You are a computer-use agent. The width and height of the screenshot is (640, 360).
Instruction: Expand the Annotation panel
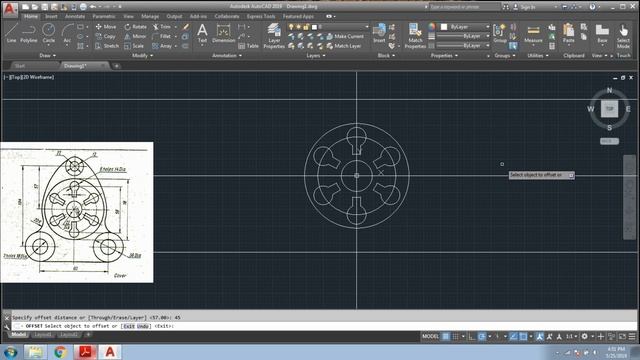[227, 56]
